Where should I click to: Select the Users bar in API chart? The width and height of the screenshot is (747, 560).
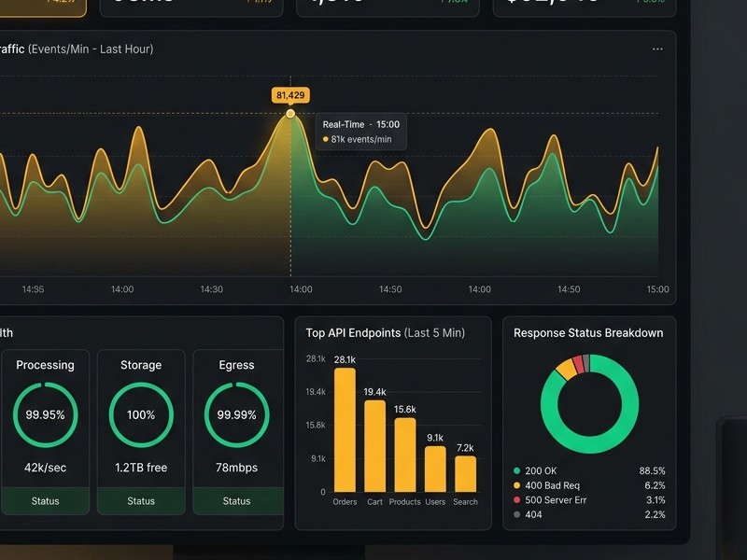435,469
